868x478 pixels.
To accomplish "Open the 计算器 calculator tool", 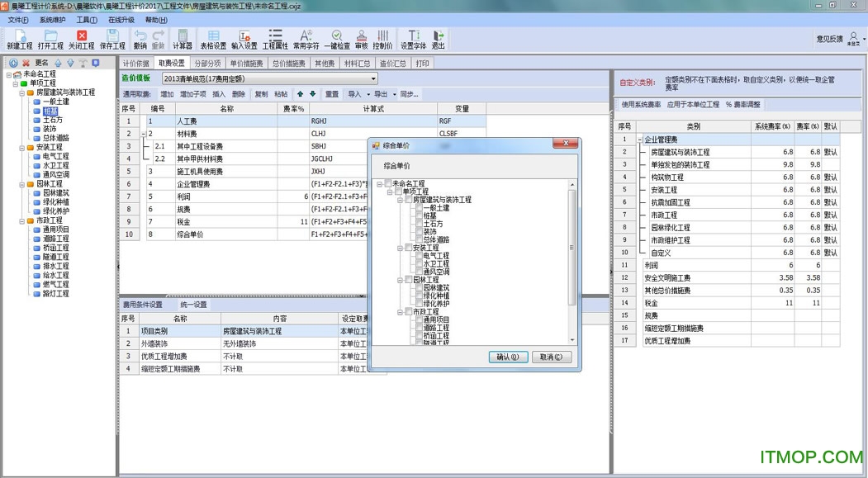I will pyautogui.click(x=183, y=36).
